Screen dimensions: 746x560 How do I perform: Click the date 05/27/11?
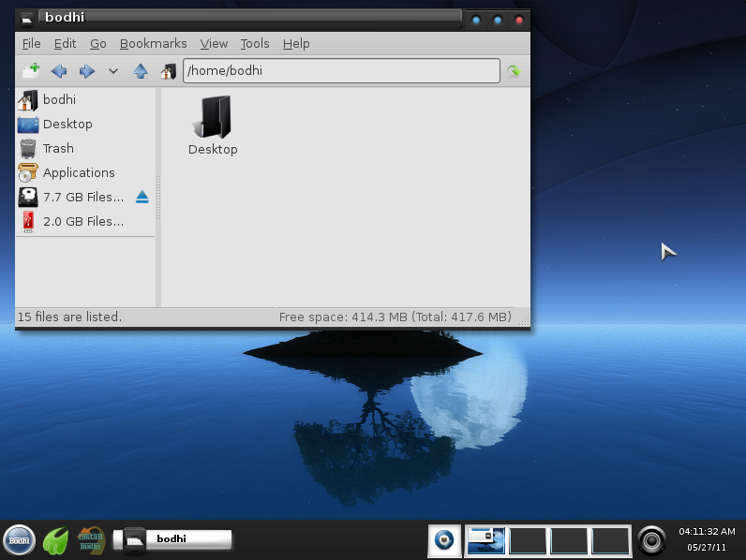(x=707, y=547)
